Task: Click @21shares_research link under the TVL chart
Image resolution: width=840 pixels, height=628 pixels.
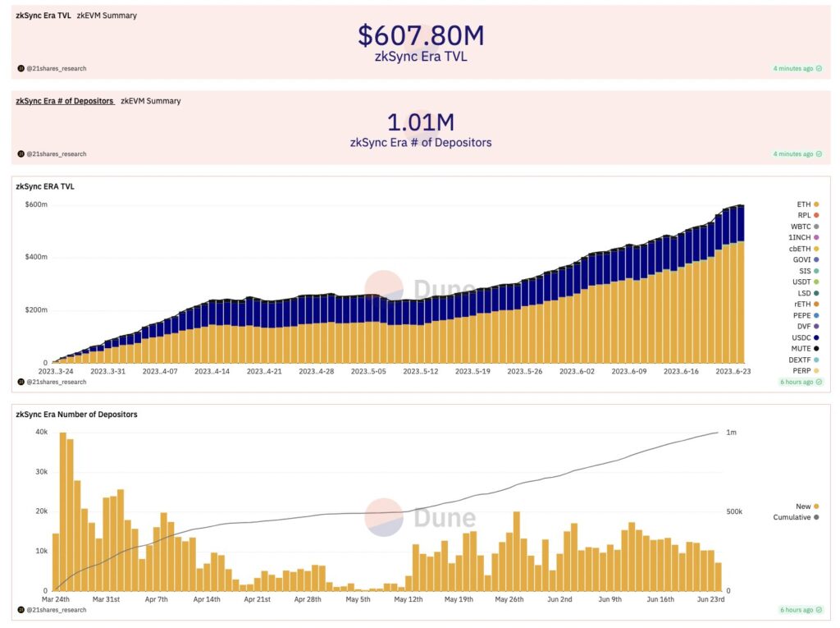Action: (x=56, y=382)
